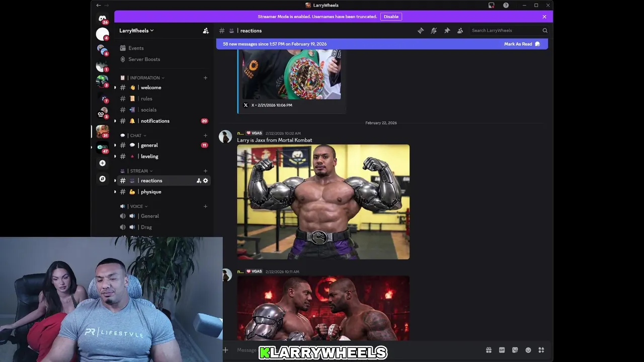The image size is (644, 362).
Task: Open notification settings icon in channel header
Action: coord(434,31)
